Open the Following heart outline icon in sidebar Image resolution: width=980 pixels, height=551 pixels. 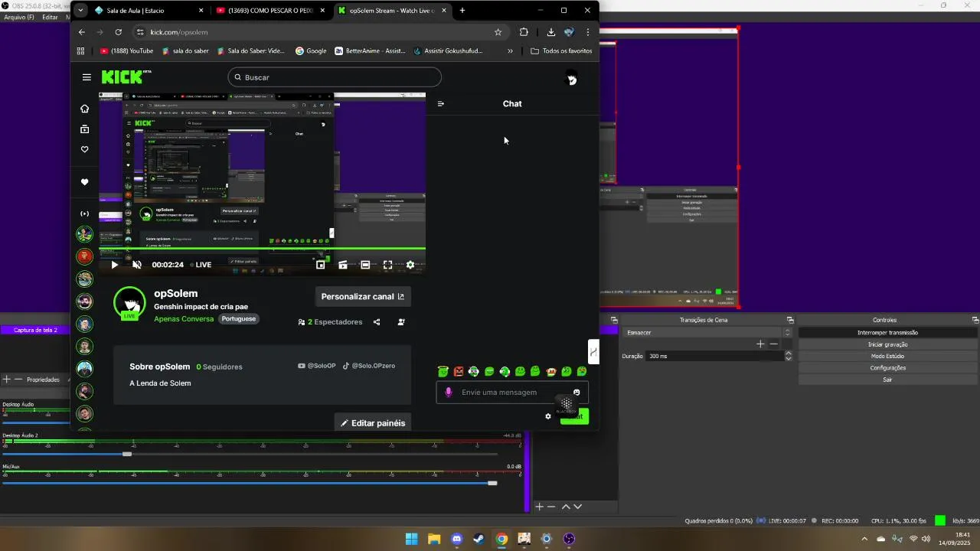(x=85, y=149)
